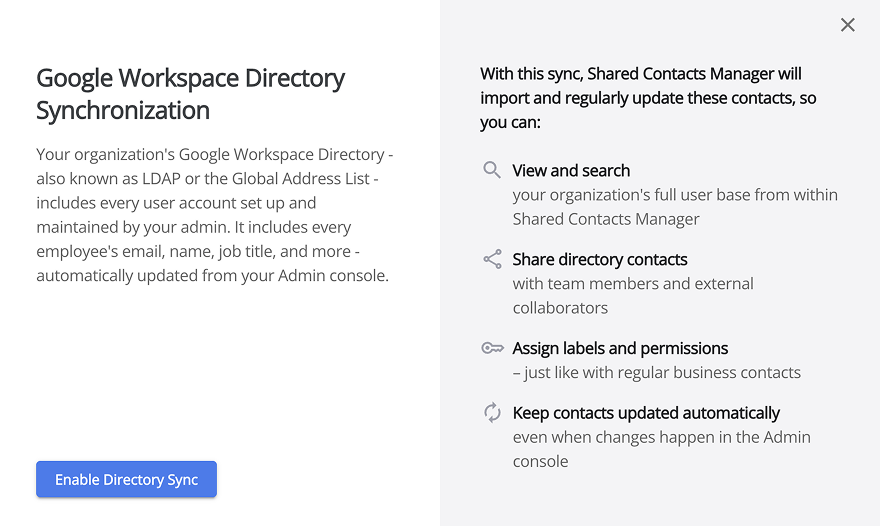The width and height of the screenshot is (880, 526).
Task: Select the 'Share directory contacts' title
Action: pyautogui.click(x=600, y=260)
